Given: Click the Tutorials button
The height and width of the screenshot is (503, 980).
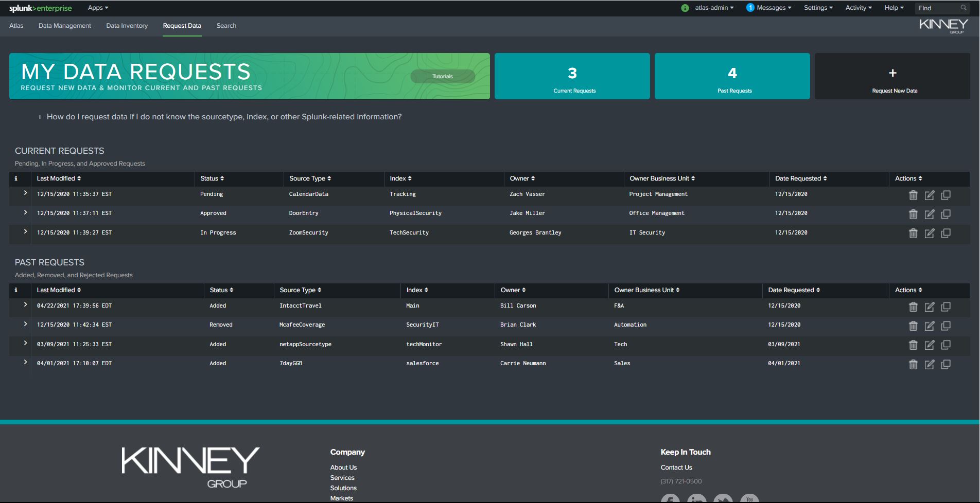Looking at the screenshot, I should click(x=443, y=76).
